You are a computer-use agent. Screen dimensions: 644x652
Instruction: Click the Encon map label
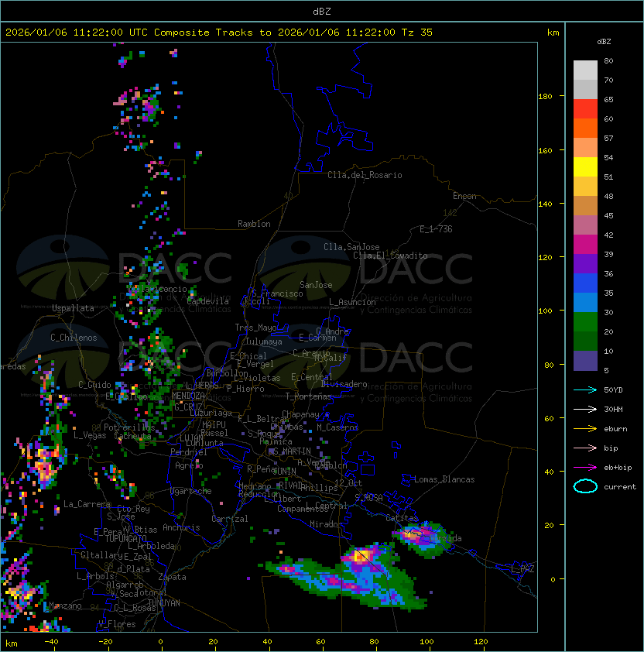(464, 196)
